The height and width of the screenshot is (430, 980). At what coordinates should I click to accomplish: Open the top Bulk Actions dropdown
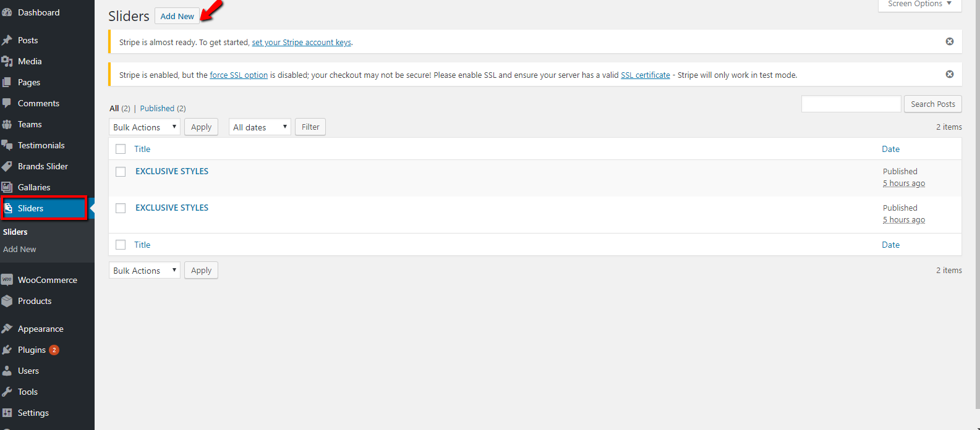pos(145,127)
